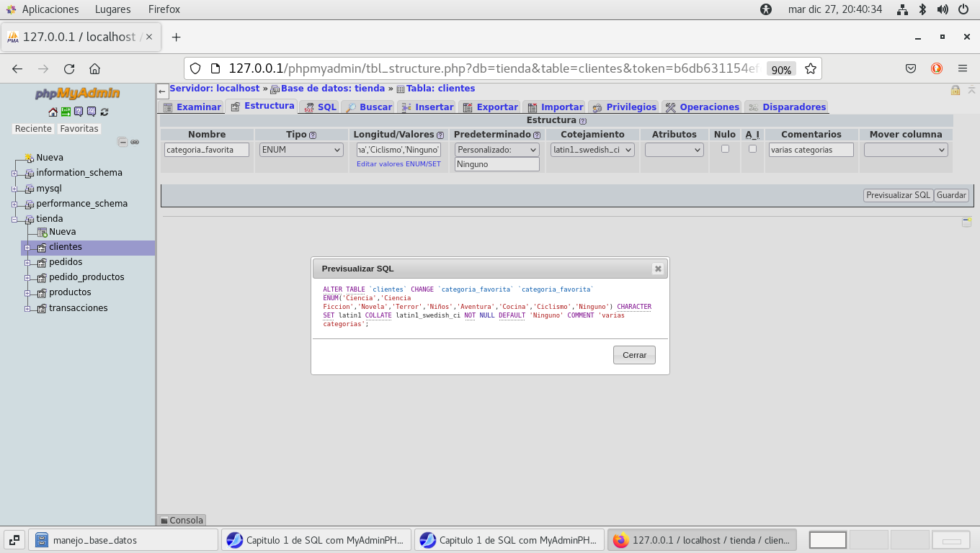Switch to the Examinar tab
The width and height of the screenshot is (980, 553).
point(192,107)
